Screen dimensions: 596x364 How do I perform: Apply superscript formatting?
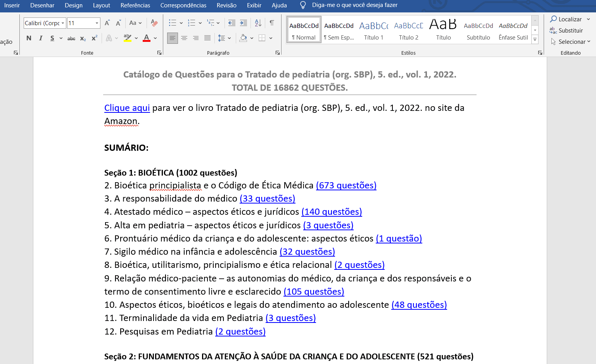tap(94, 38)
